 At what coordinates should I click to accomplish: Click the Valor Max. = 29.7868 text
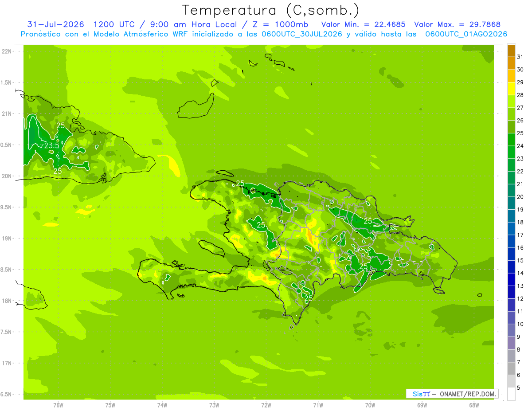(457, 24)
